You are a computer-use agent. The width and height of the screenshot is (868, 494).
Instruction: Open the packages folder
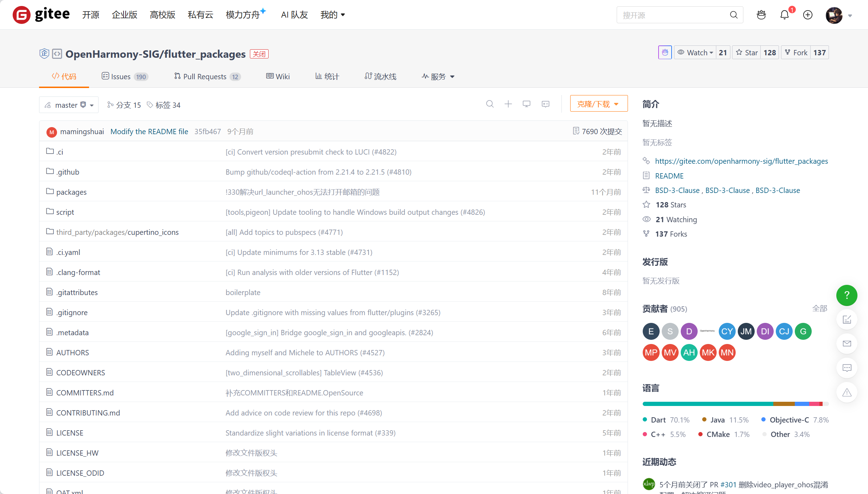coord(71,192)
